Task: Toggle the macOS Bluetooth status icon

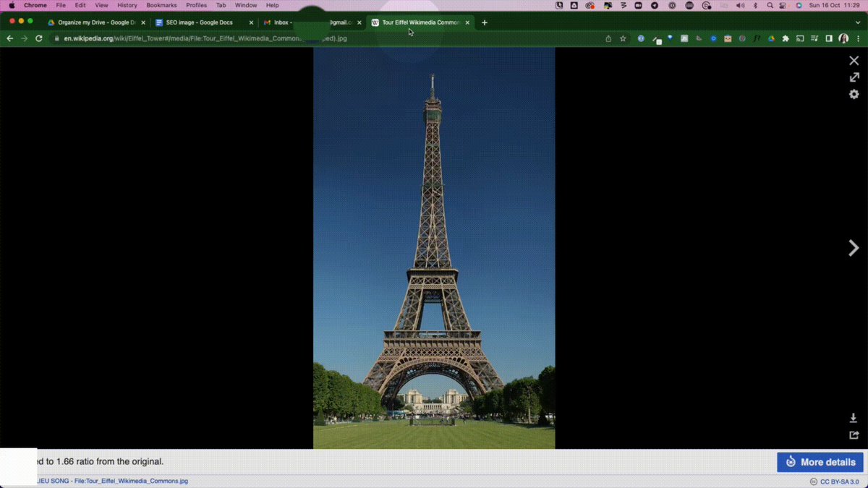Action: pyautogui.click(x=755, y=5)
